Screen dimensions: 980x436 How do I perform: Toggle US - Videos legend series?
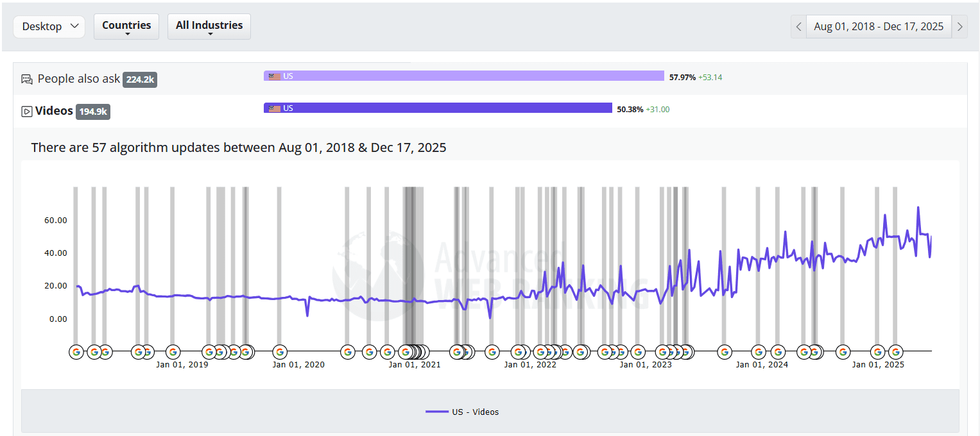[462, 412]
